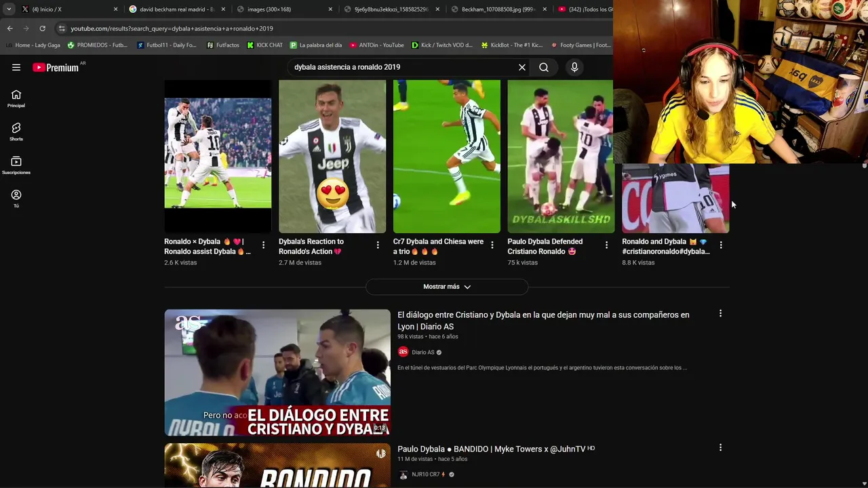Screen dimensions: 868x488
Task: Open options for Ronaldo × Dybala short
Action: click(x=263, y=245)
